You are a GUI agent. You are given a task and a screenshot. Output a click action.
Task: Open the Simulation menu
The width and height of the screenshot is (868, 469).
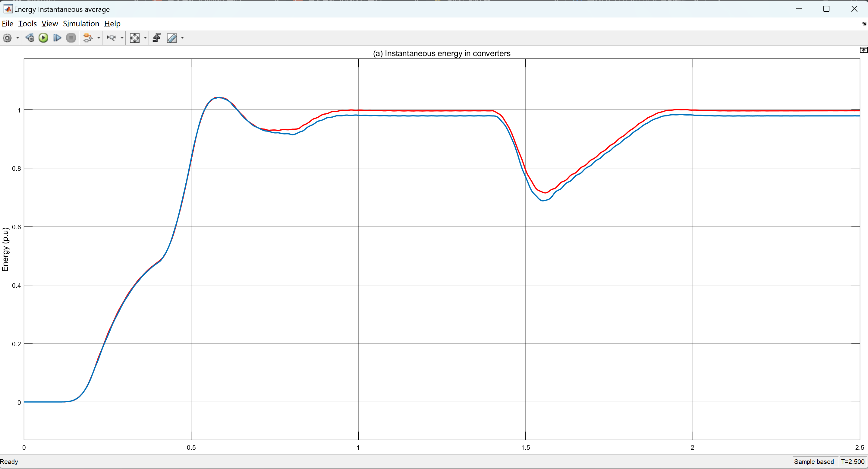tap(81, 24)
